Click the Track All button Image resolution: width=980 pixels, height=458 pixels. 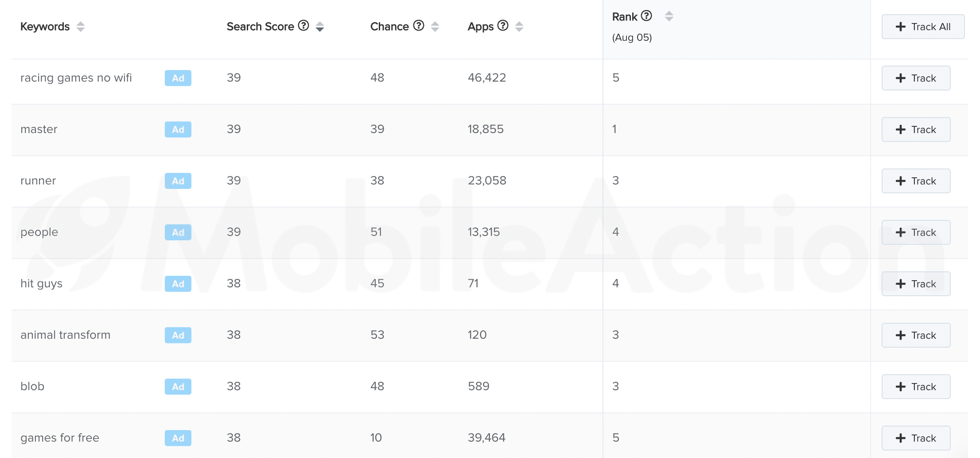point(923,27)
